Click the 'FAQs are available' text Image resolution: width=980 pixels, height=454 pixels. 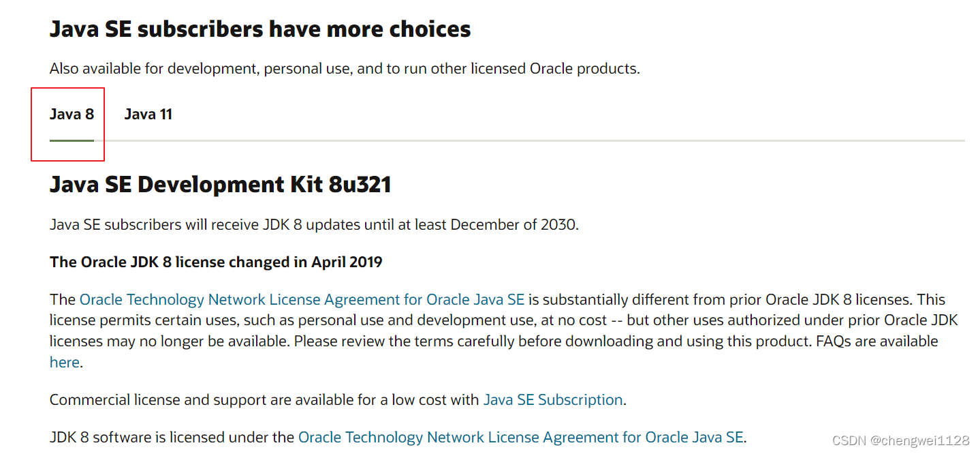tap(877, 341)
